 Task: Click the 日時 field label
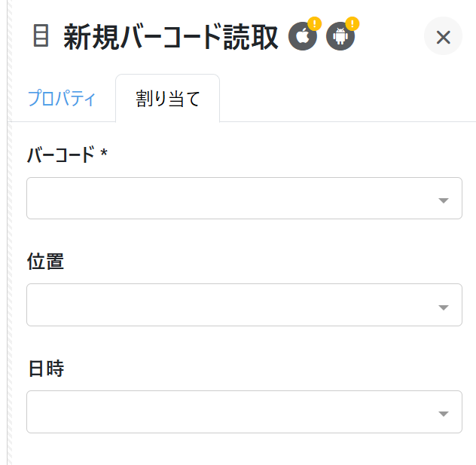(45, 369)
